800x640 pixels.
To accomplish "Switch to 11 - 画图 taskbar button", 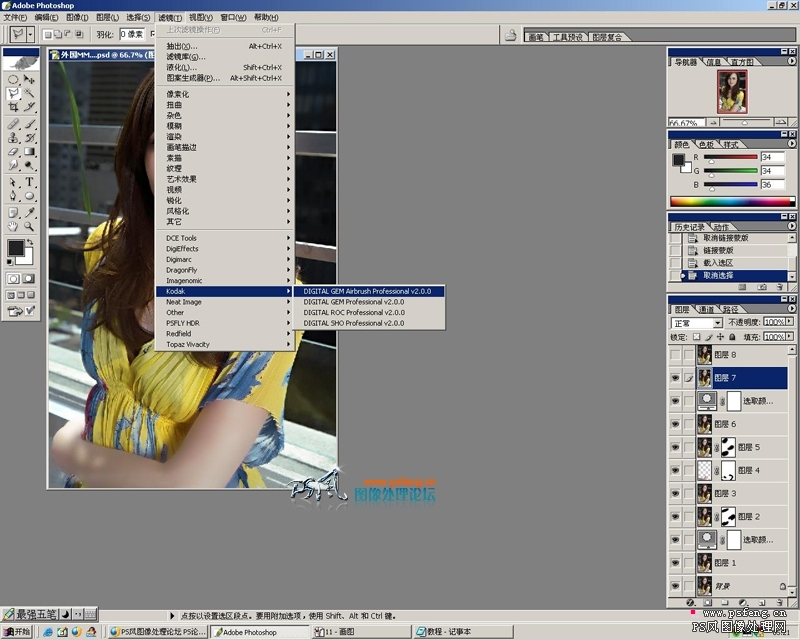I will pyautogui.click(x=361, y=632).
